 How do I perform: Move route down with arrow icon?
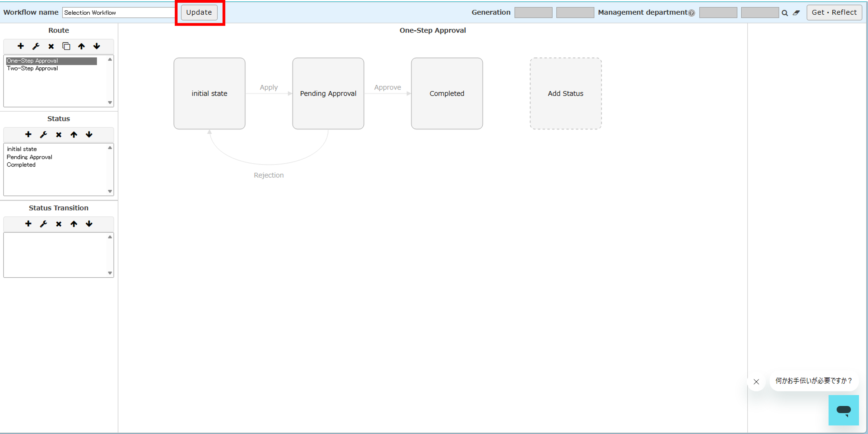(97, 46)
